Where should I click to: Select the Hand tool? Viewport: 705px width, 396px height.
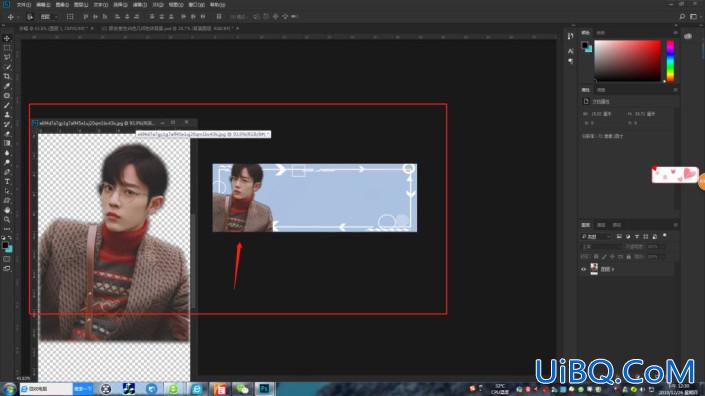(x=7, y=210)
